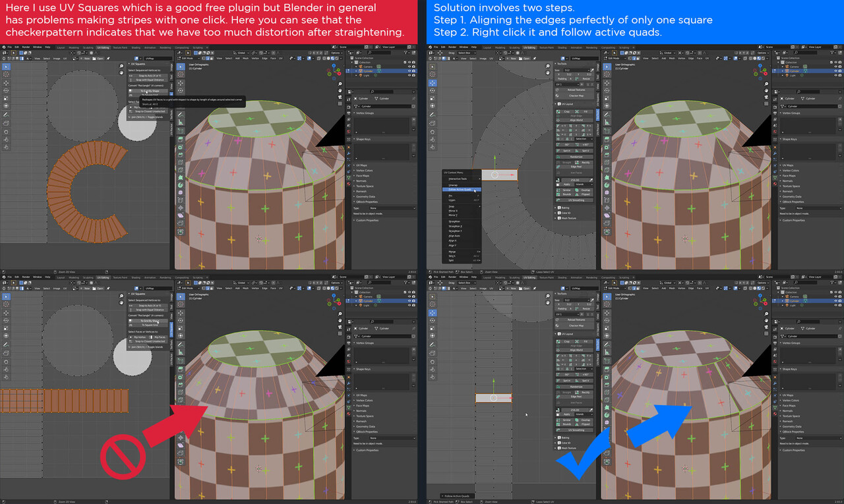Screen dimensions: 844x504
Task: Expand Mesh Texture panel in bottom-right TexTools
Action: 566,448
